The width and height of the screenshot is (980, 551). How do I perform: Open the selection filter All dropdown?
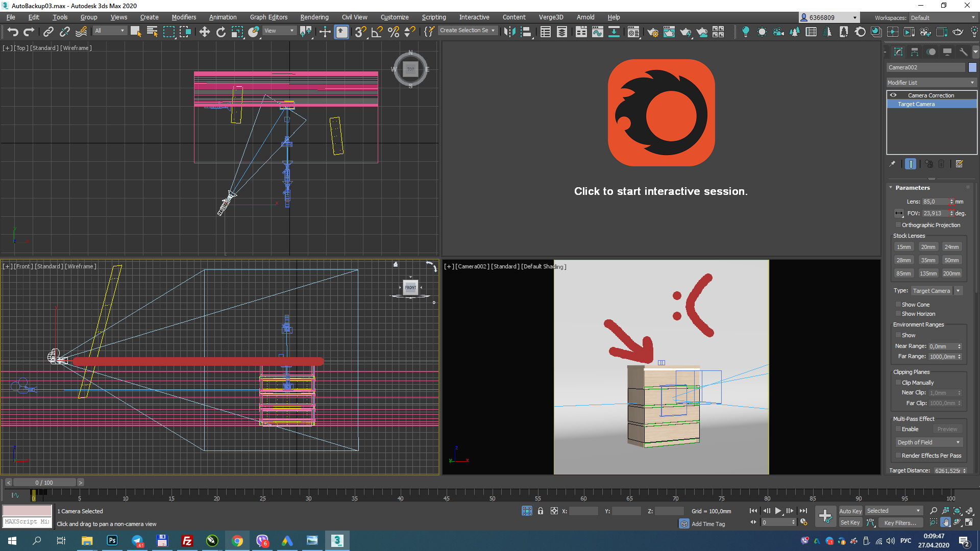pos(110,31)
